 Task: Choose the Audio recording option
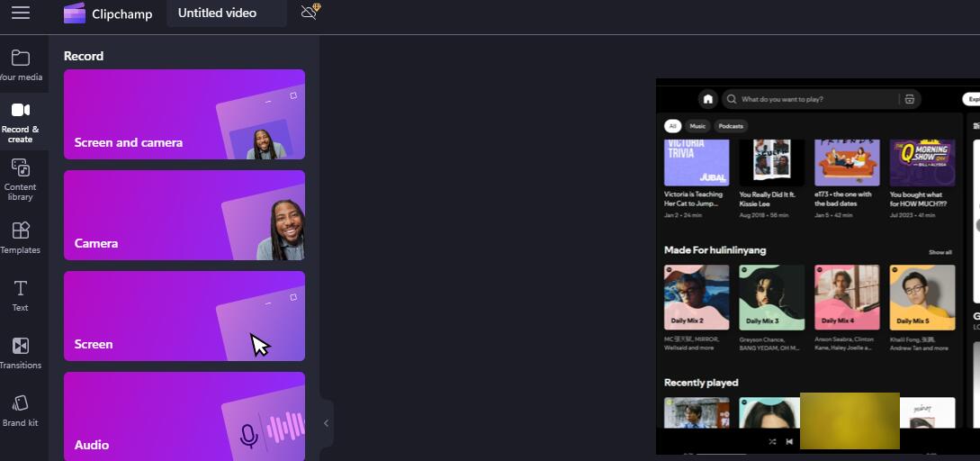point(184,417)
